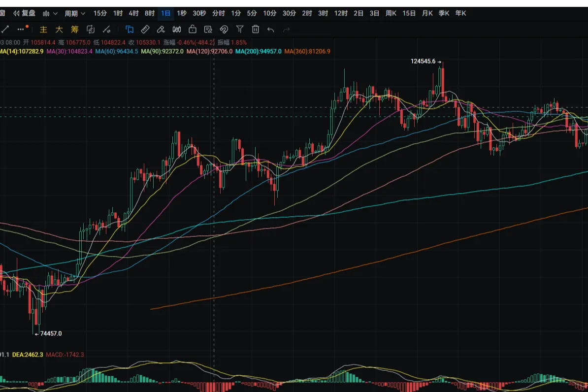Select the eraser tool icon
Screen dimensions: 588x392
161,30
